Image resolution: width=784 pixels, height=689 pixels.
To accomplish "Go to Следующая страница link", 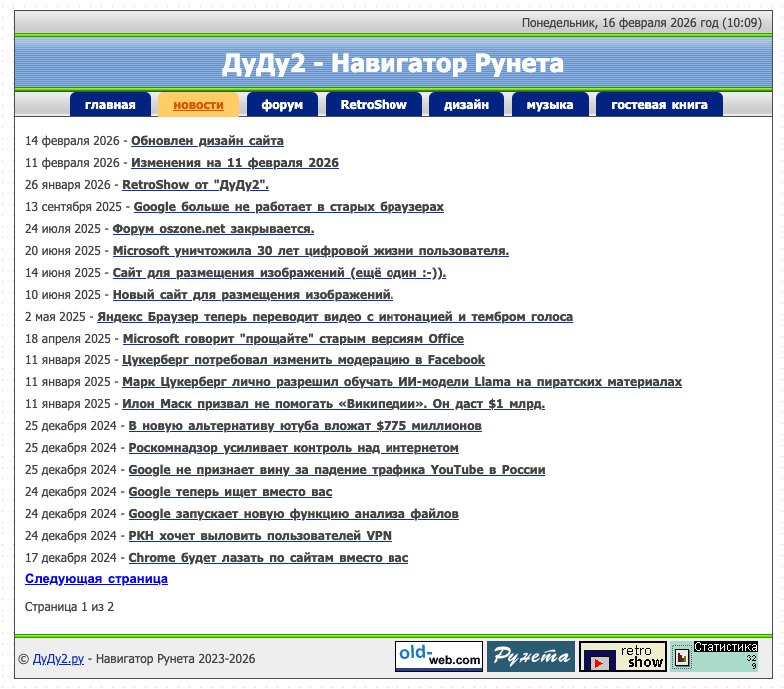I will 96,579.
